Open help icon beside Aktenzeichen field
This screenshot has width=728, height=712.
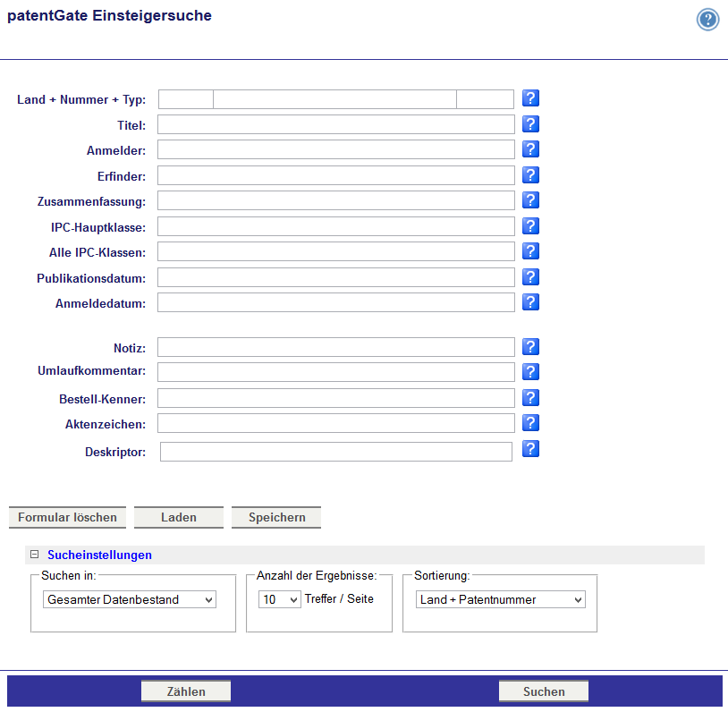[530, 423]
